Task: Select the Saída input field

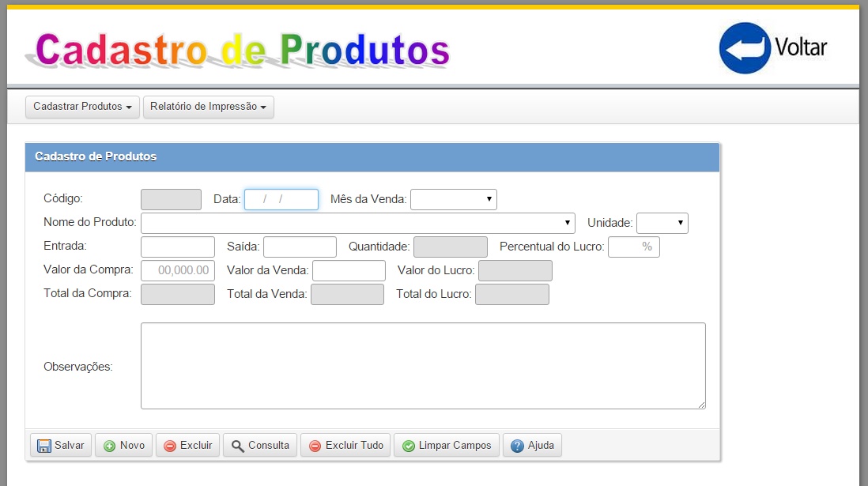Action: [x=300, y=247]
